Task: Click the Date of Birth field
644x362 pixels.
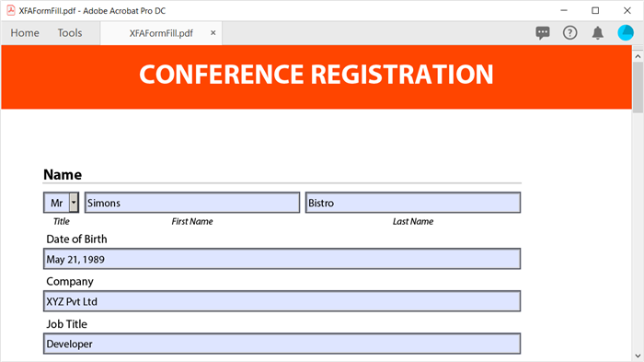Action: pyautogui.click(x=282, y=259)
